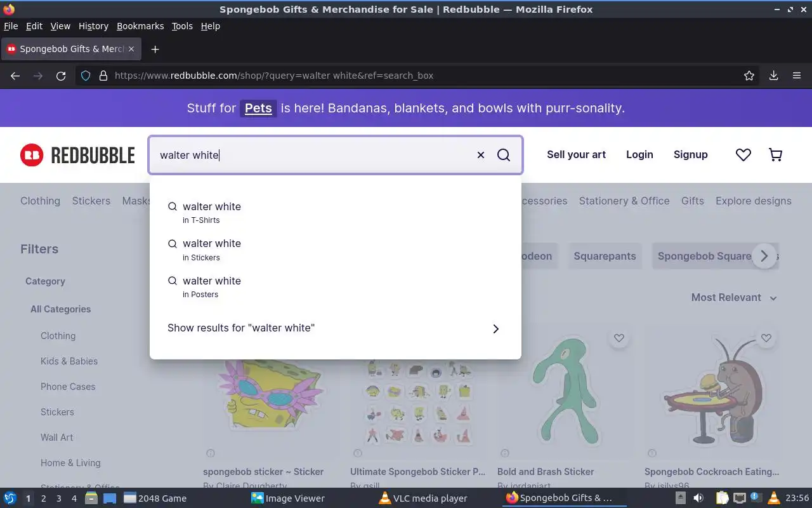Reload the current page
This screenshot has width=812, height=508.
[x=61, y=76]
